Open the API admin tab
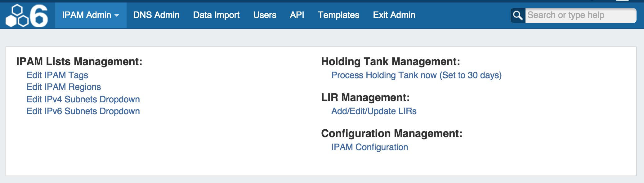 (x=297, y=15)
